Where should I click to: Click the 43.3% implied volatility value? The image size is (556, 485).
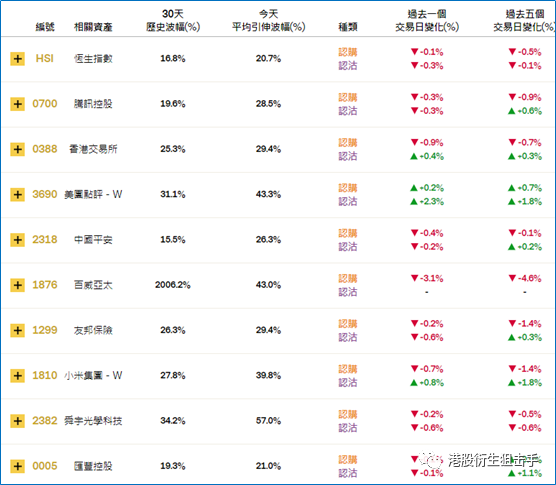[268, 194]
